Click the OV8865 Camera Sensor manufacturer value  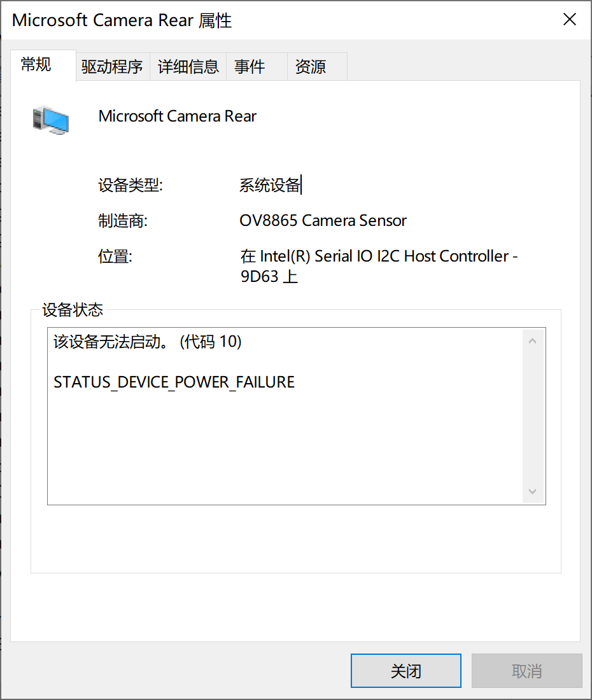323,221
